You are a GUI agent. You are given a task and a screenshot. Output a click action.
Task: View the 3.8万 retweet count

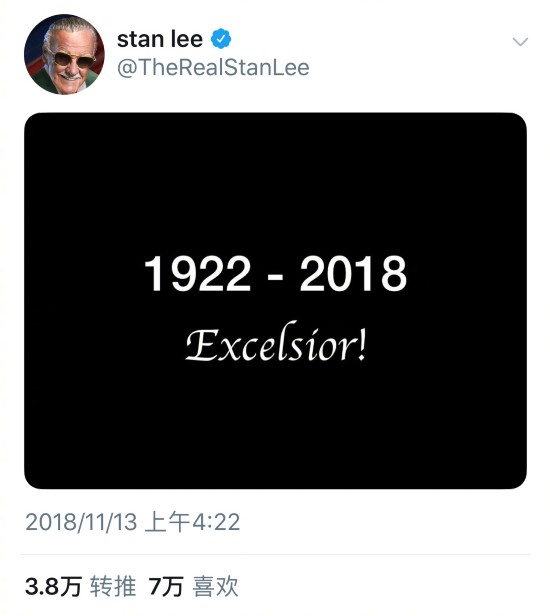pos(53,587)
